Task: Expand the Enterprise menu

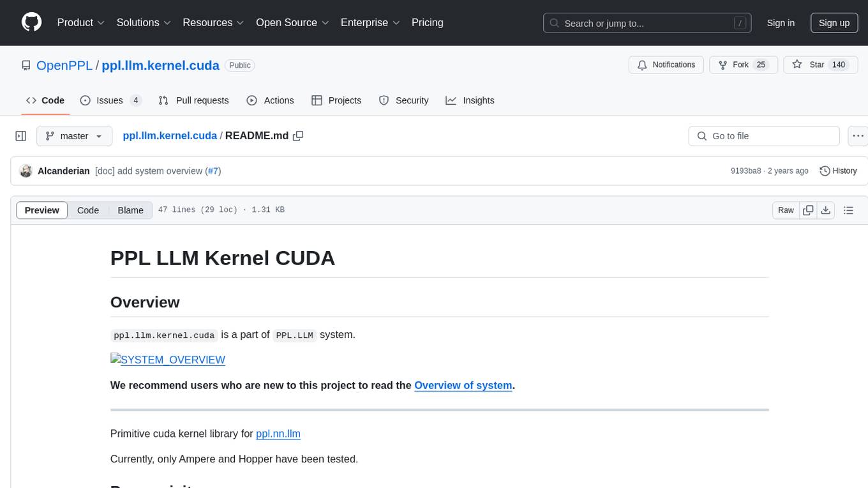Action: click(370, 22)
